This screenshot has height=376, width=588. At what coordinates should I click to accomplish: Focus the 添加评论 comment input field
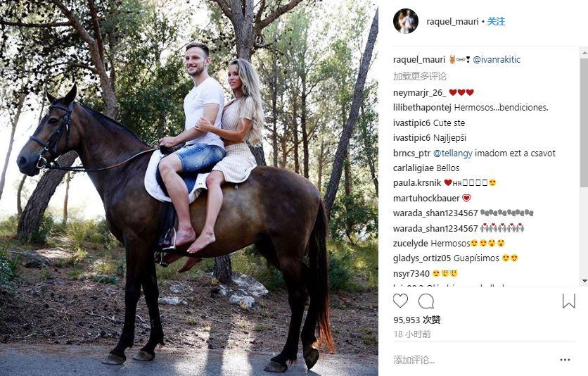click(x=473, y=360)
